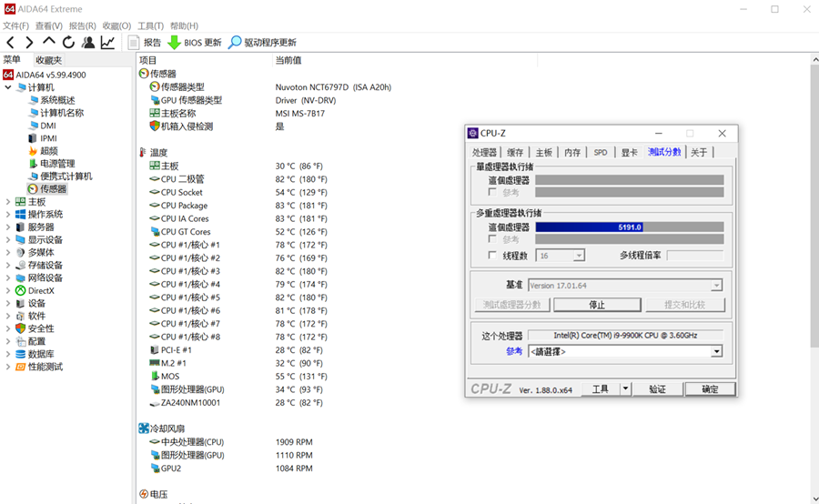Open the user icon in the AIDA64 toolbar
Screen dimensions: 819x504
[88, 43]
